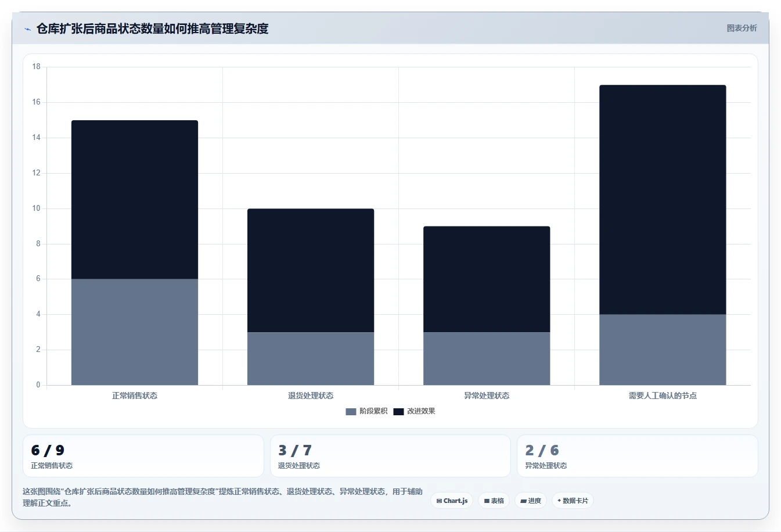Toggle the 阶段累积 legend item
781x532 pixels.
click(366, 411)
